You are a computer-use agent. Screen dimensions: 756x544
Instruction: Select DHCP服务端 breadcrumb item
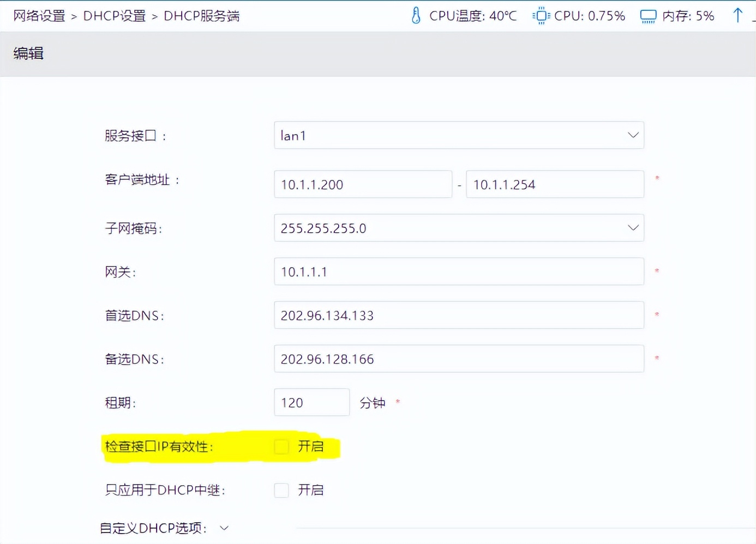(201, 16)
